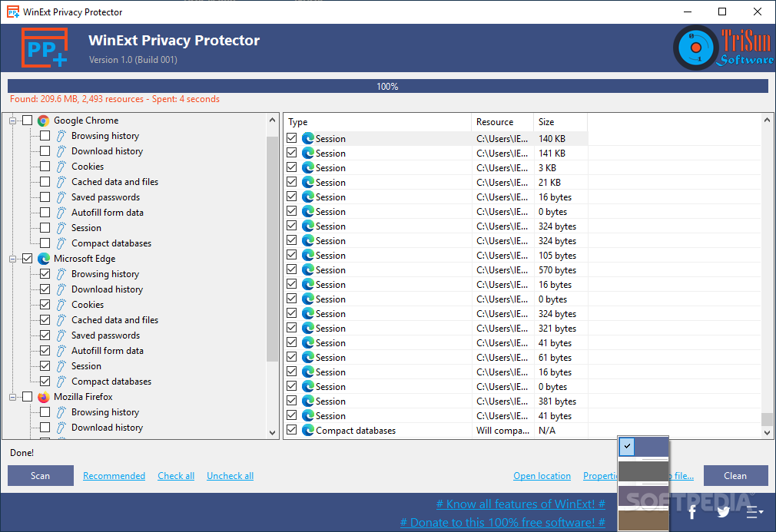Select the checked blue theme color swatch
Image resolution: width=776 pixels, height=532 pixels.
[643, 447]
